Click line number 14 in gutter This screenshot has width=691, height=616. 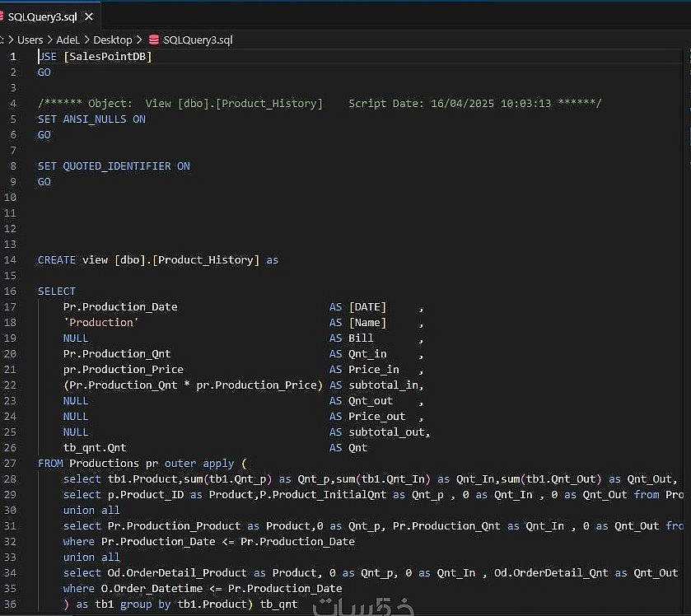pos(10,260)
